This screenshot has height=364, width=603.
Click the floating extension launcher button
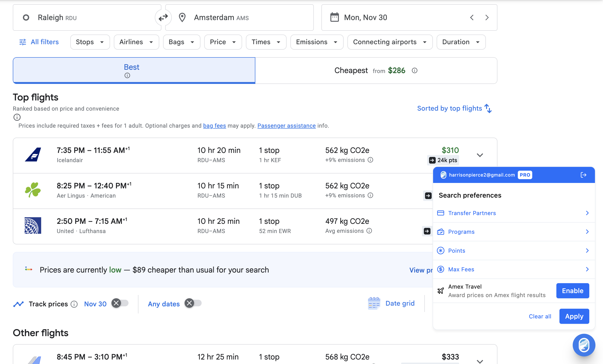(x=584, y=345)
